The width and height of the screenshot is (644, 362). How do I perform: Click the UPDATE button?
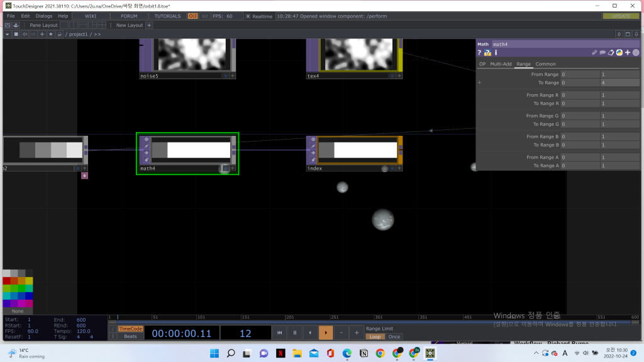point(621,16)
